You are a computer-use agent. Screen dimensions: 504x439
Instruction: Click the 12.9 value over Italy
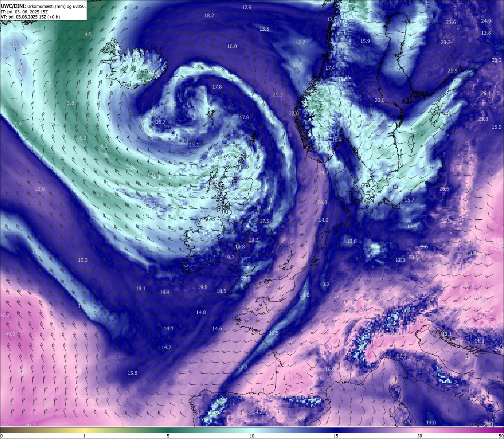pos(401,356)
